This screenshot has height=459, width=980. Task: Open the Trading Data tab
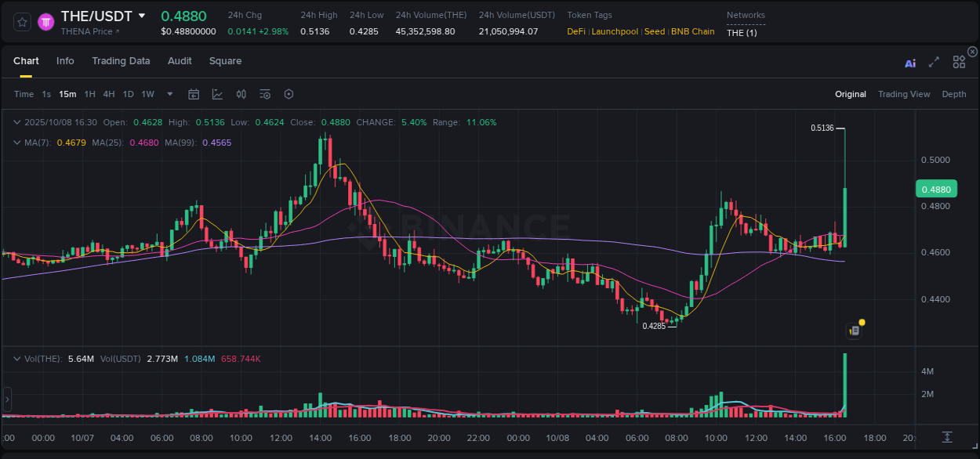[121, 61]
